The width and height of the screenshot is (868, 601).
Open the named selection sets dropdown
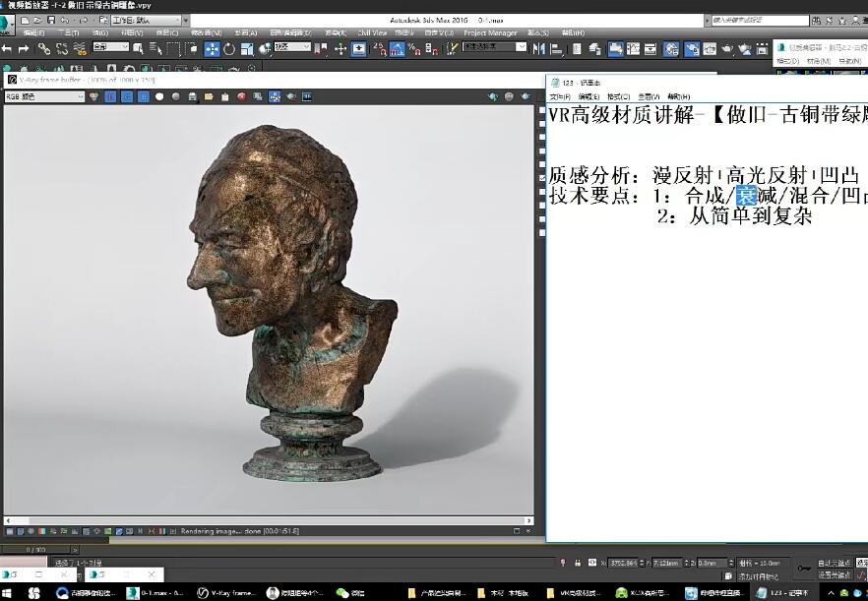[x=494, y=45]
